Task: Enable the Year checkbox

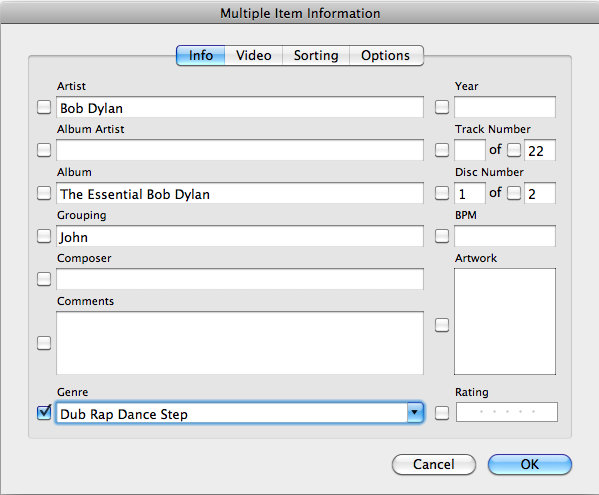Action: tap(442, 107)
